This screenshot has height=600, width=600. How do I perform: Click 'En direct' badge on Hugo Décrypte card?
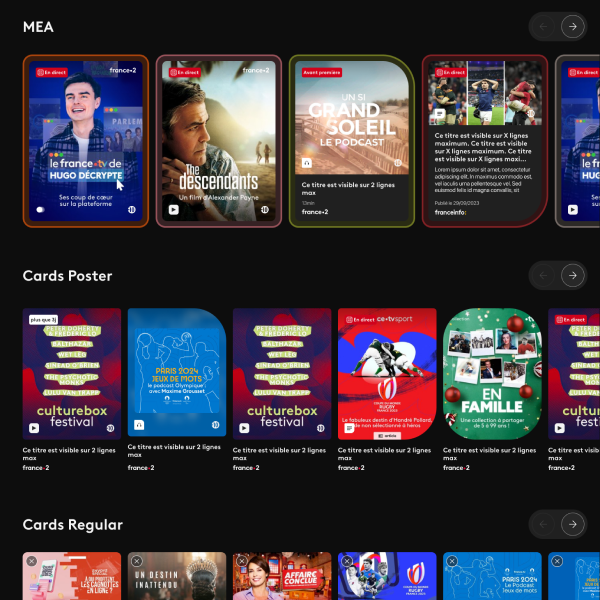(52, 72)
